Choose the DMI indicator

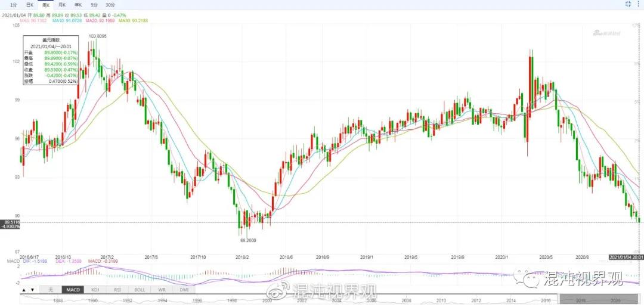[x=184, y=290]
